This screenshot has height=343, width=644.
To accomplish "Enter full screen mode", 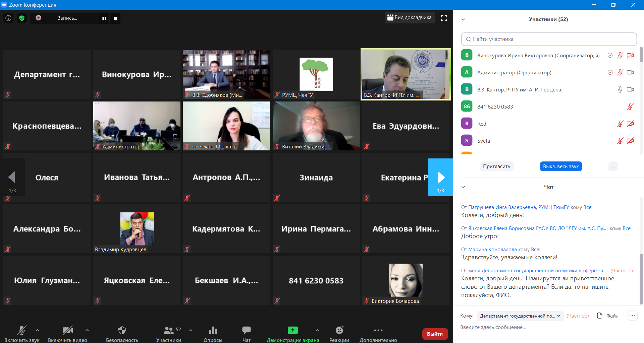I will (444, 18).
